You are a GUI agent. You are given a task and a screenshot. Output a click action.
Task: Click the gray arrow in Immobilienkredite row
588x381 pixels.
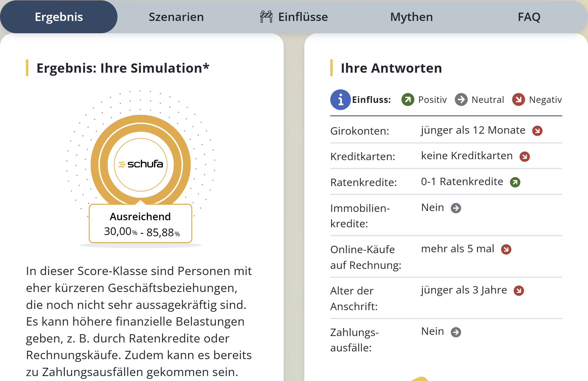pos(456,208)
